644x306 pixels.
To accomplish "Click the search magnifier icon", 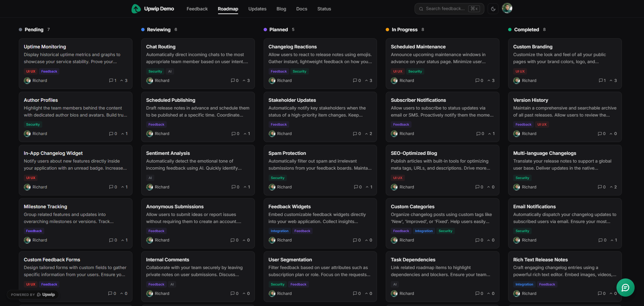I will pyautogui.click(x=421, y=9).
